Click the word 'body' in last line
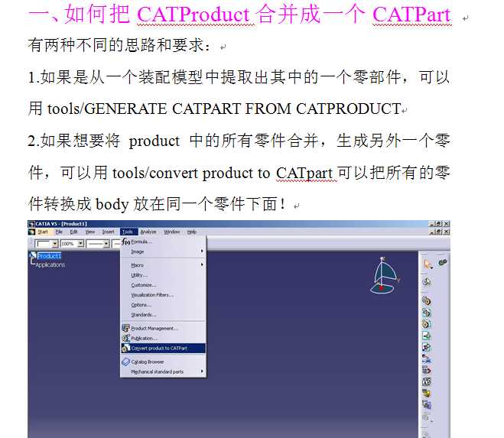The image size is (504, 438). (x=112, y=205)
